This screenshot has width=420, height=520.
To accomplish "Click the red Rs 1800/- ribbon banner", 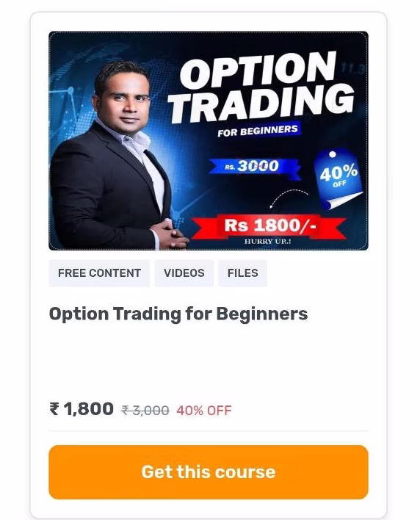I will pos(269,226).
